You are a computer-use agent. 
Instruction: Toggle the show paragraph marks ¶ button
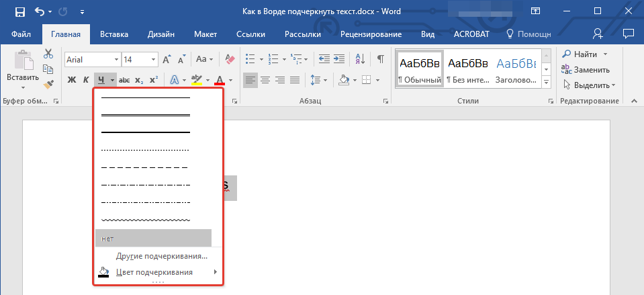(x=380, y=59)
